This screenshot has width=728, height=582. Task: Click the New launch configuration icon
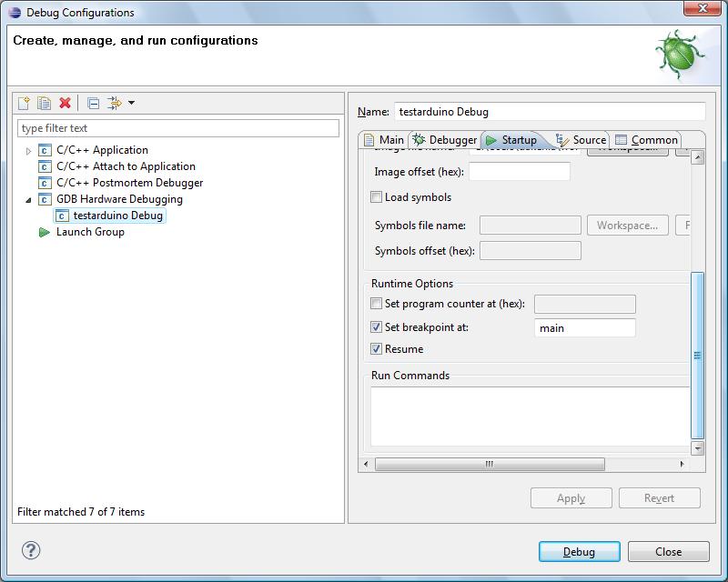[25, 103]
